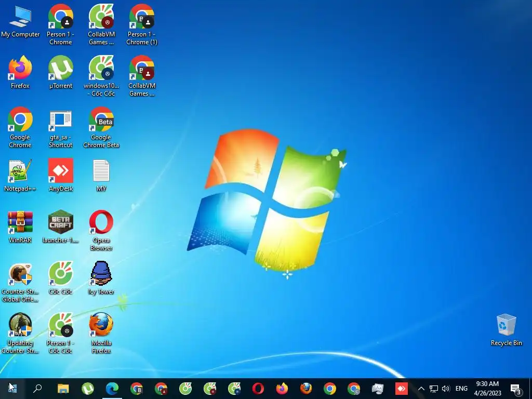Open the Notepad++ desktop shortcut
Screen dimensions: 532x399
coord(20,176)
